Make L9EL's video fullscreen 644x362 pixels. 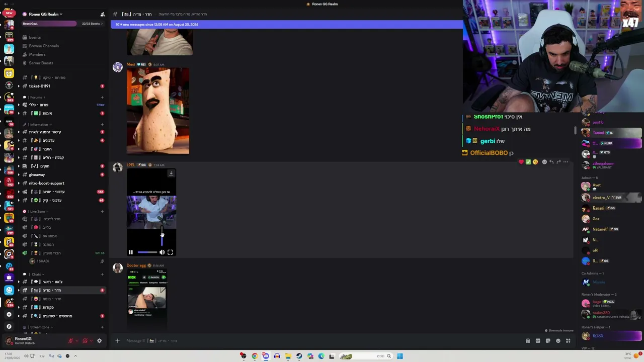pyautogui.click(x=170, y=252)
